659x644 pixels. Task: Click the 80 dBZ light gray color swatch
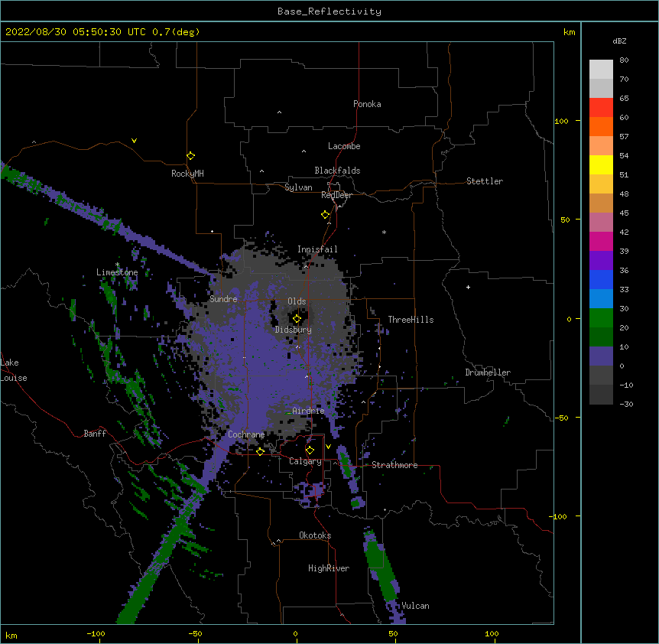(x=601, y=70)
